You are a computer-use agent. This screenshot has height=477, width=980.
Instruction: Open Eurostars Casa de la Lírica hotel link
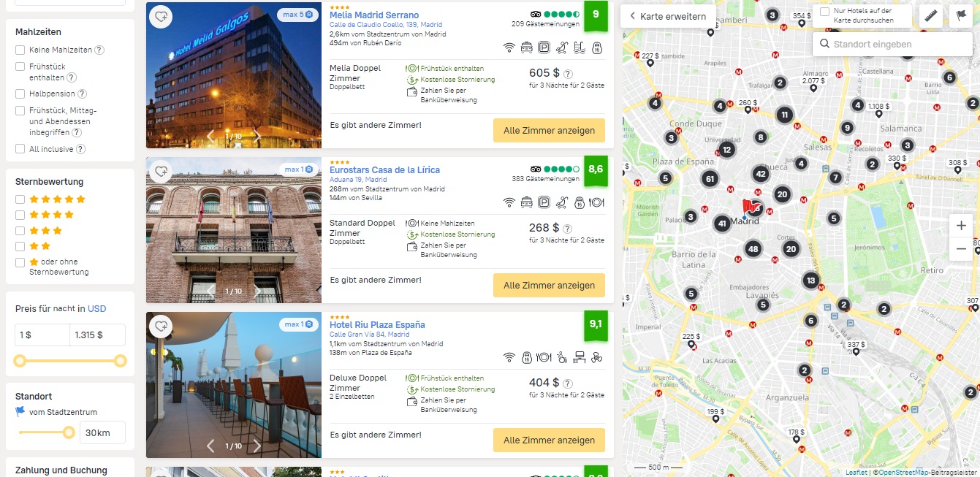tap(384, 169)
